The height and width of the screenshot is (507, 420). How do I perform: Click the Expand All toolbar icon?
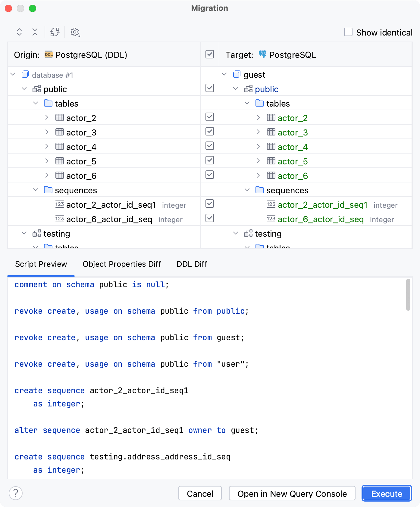19,32
